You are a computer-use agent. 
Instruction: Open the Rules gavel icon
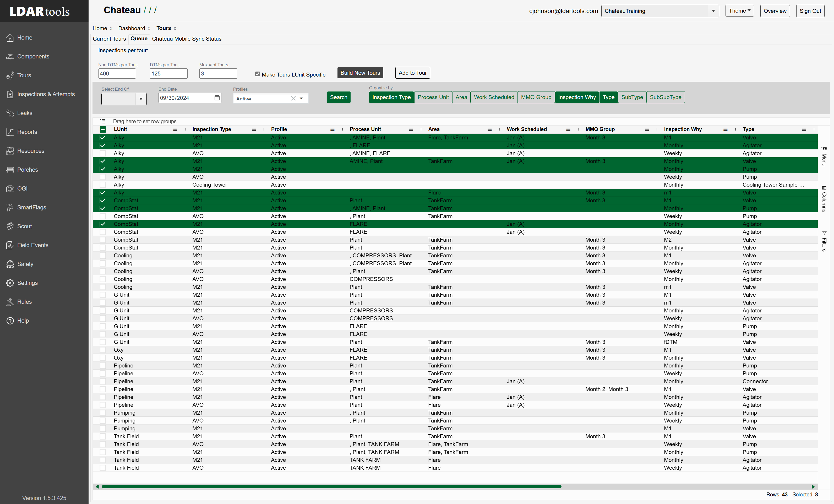click(x=10, y=302)
